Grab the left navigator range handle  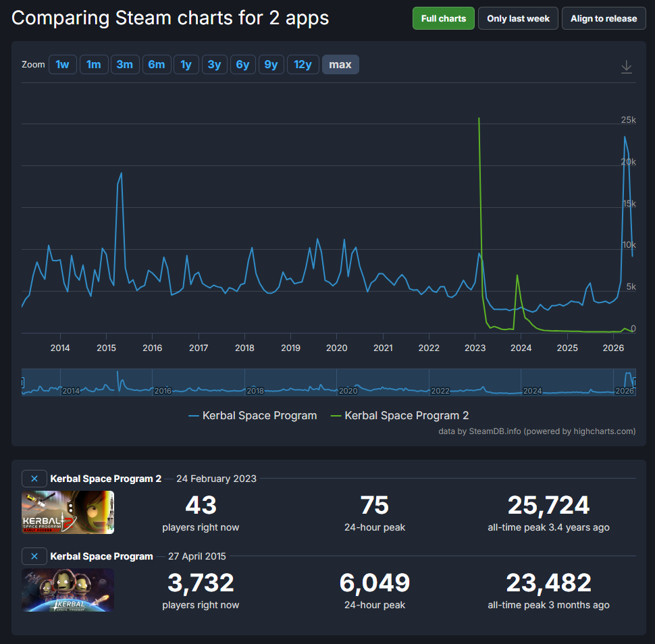click(x=22, y=382)
